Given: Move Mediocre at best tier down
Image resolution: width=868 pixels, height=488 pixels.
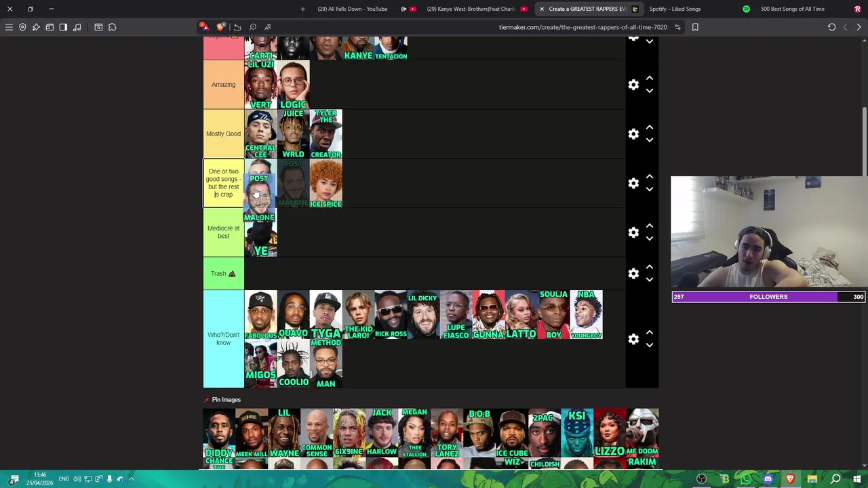Looking at the screenshot, I should click(x=650, y=239).
